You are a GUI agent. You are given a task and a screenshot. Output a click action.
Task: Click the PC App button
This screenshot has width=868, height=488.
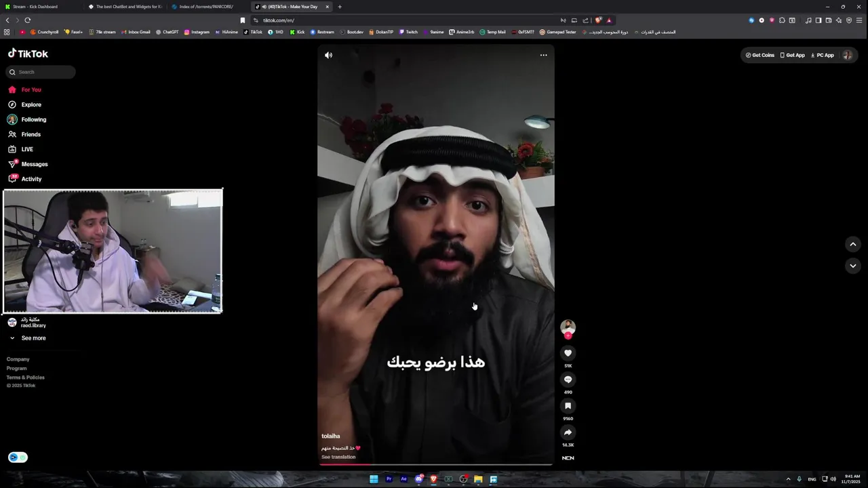pos(823,55)
